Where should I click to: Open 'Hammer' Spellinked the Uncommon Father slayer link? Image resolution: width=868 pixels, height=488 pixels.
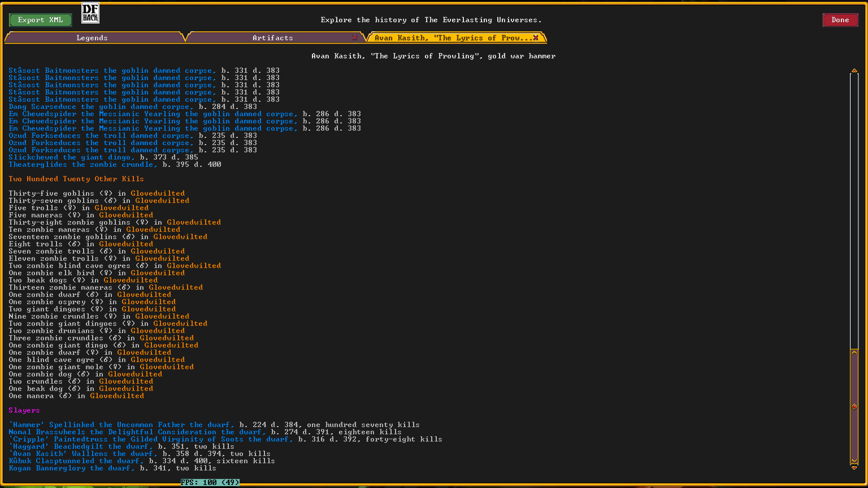pos(121,425)
